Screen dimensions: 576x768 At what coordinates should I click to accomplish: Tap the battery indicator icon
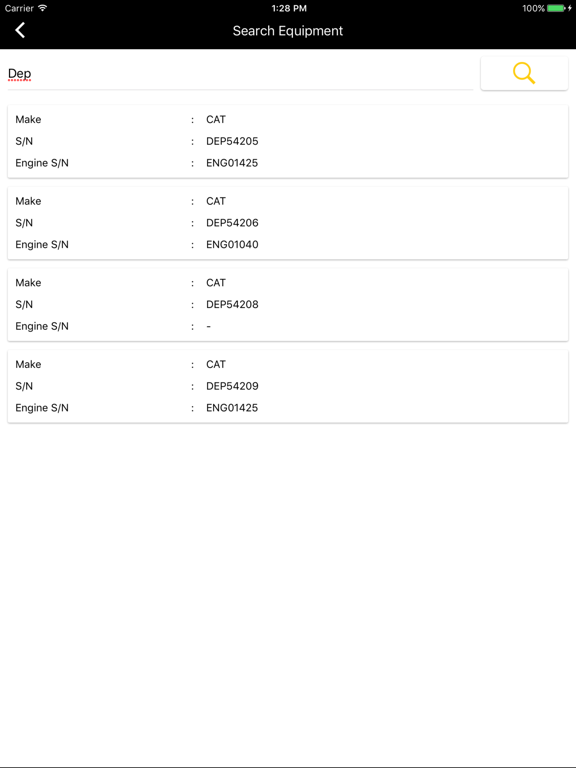tap(556, 8)
